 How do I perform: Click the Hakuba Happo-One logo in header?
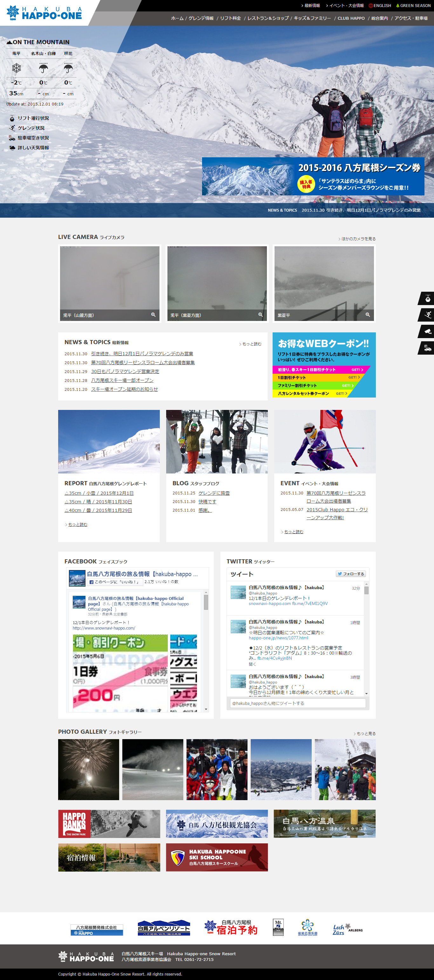(x=44, y=13)
